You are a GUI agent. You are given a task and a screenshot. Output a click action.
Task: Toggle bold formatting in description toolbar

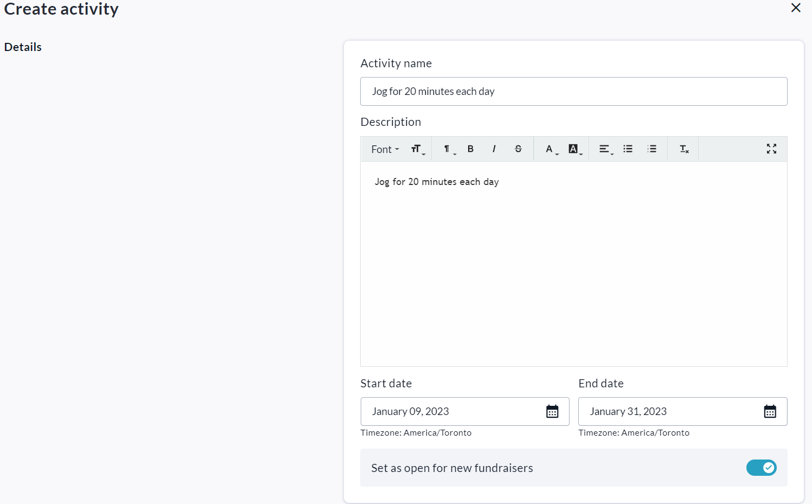coord(470,149)
